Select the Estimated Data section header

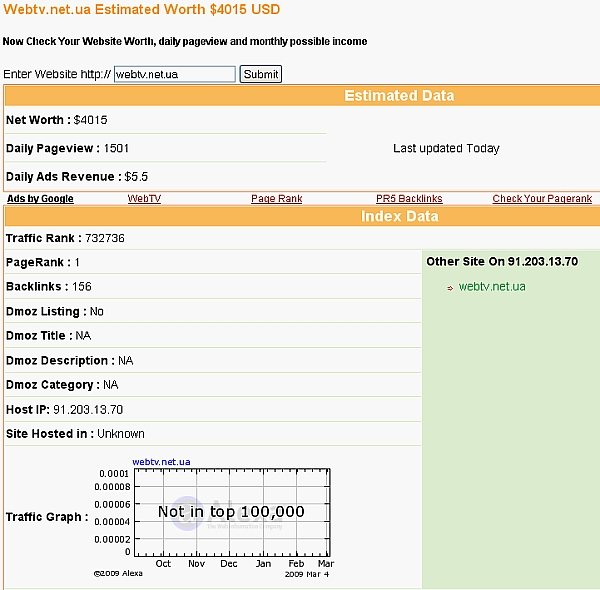399,96
